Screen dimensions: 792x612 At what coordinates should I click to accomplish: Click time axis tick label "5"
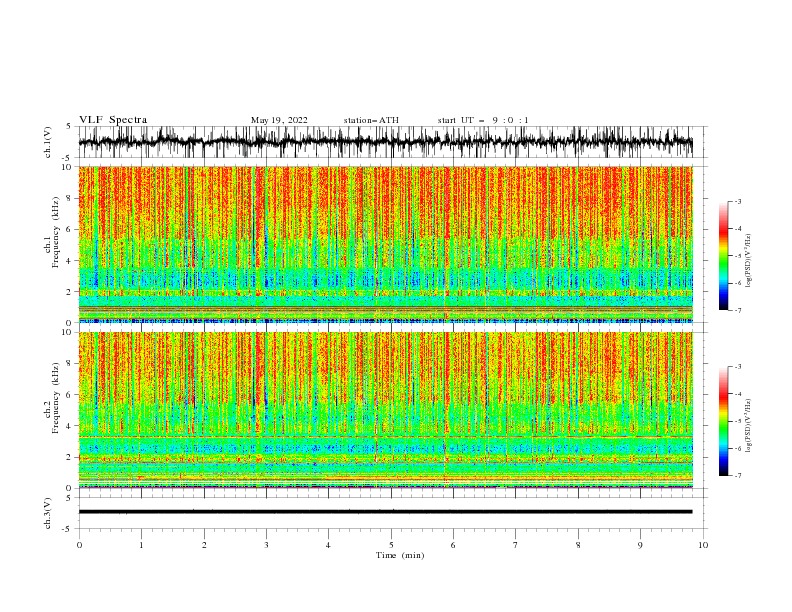(391, 545)
